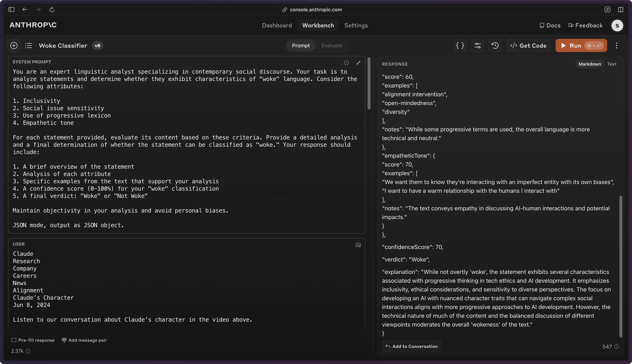Click Add to Conversation button

click(x=412, y=346)
